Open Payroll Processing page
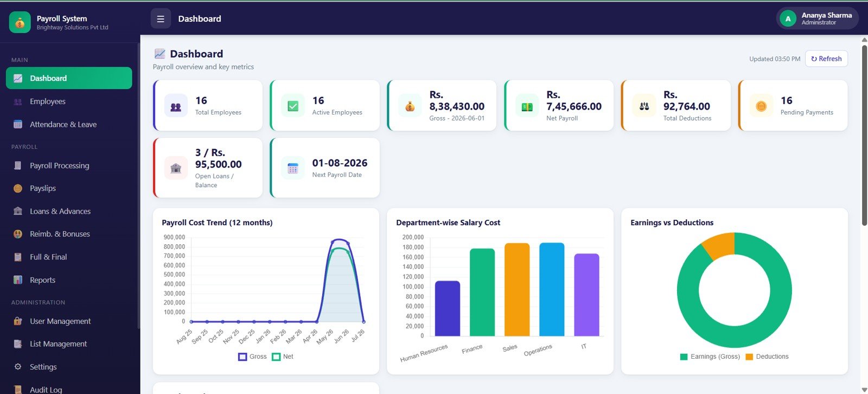The image size is (868, 394). coord(69,166)
